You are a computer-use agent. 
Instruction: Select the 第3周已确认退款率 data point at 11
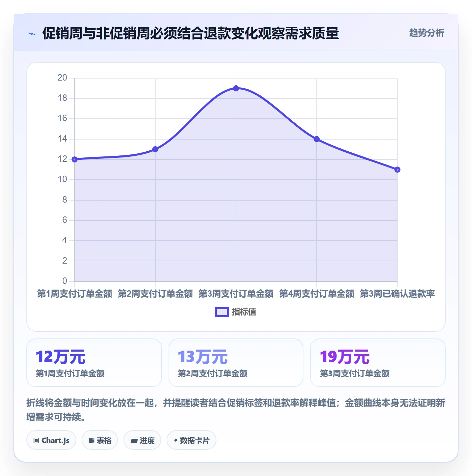pyautogui.click(x=397, y=170)
